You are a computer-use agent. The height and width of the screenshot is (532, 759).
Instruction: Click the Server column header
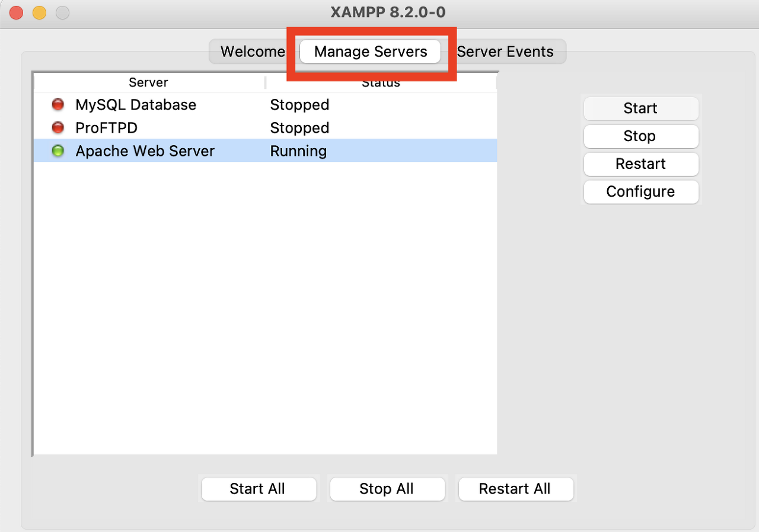click(148, 82)
